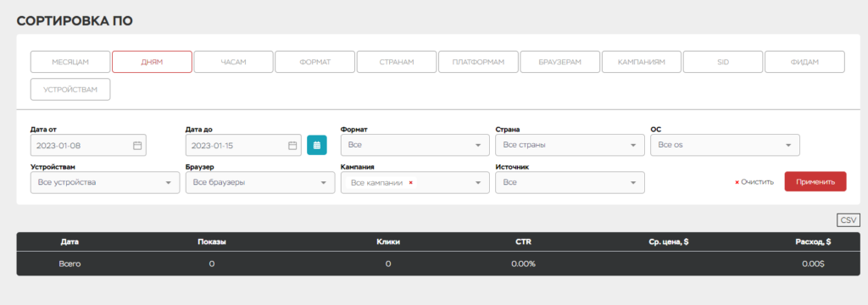Switch sorting to ЧАСАМ
This screenshot has height=305, width=868.
coord(234,62)
